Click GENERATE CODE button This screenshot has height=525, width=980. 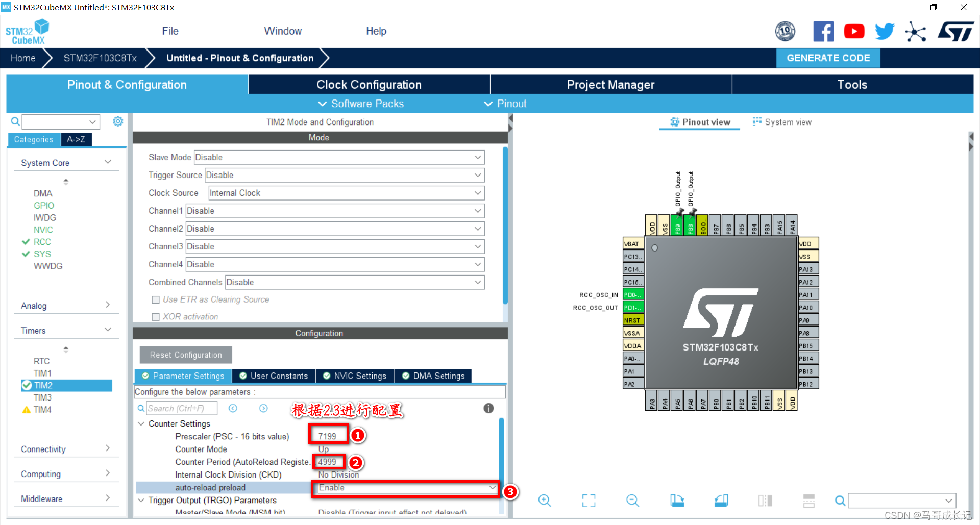coord(828,58)
